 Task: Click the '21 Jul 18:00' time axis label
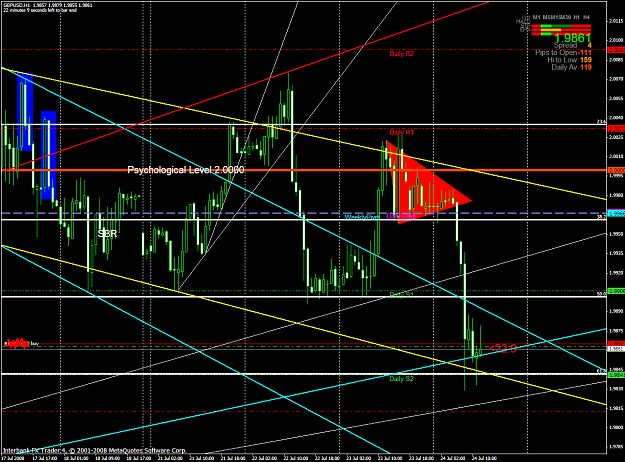click(x=233, y=458)
